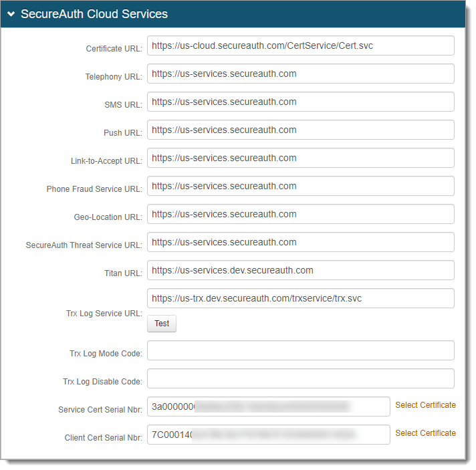Click the SMS URL label
The height and width of the screenshot is (470, 476).
pyautogui.click(x=123, y=105)
